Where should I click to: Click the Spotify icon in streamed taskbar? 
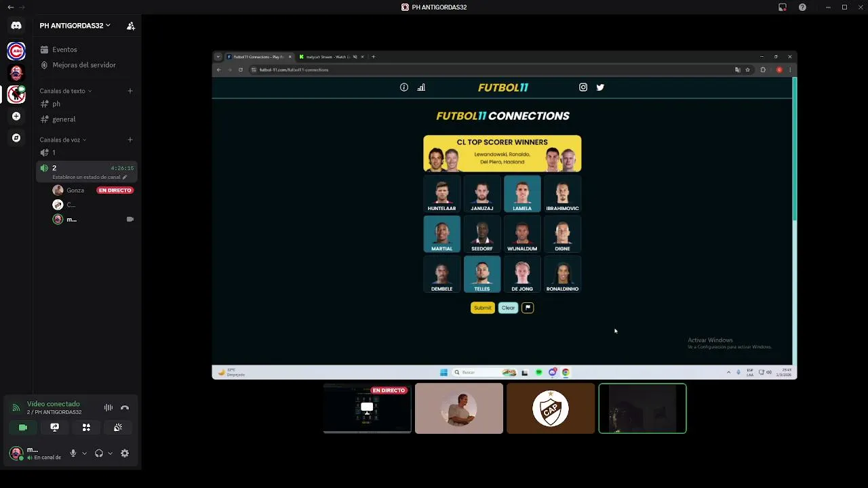point(538,372)
